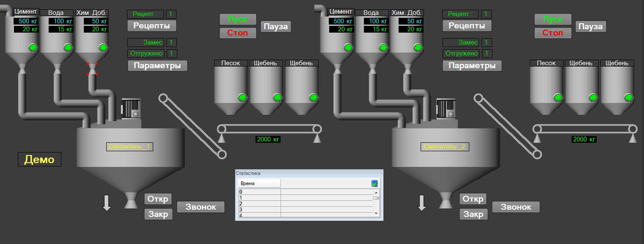Click the discharge arrow under Смеситель_2
Viewport: 644px width, 244px height.
[x=422, y=202]
